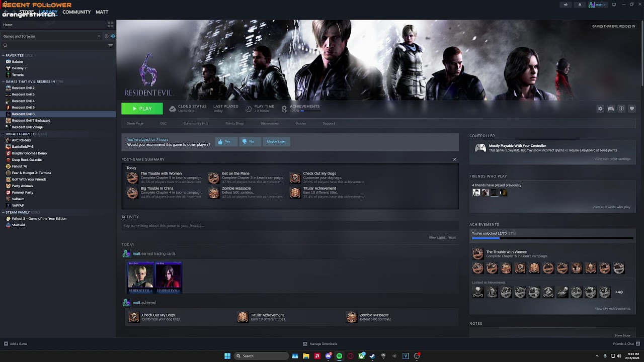This screenshot has width=644, height=362.
Task: Collapse the Uncategorized category
Action: 3,134
